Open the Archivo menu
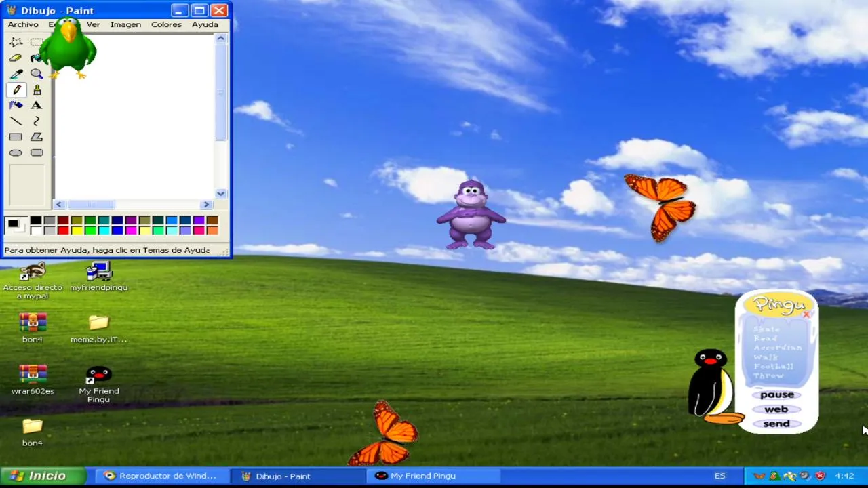The height and width of the screenshot is (488, 868). (23, 24)
